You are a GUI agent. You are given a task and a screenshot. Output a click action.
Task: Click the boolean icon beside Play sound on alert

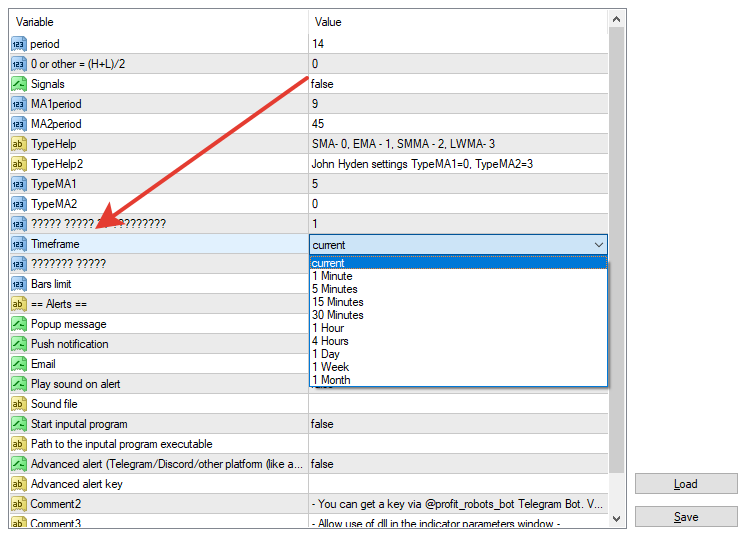(19, 384)
